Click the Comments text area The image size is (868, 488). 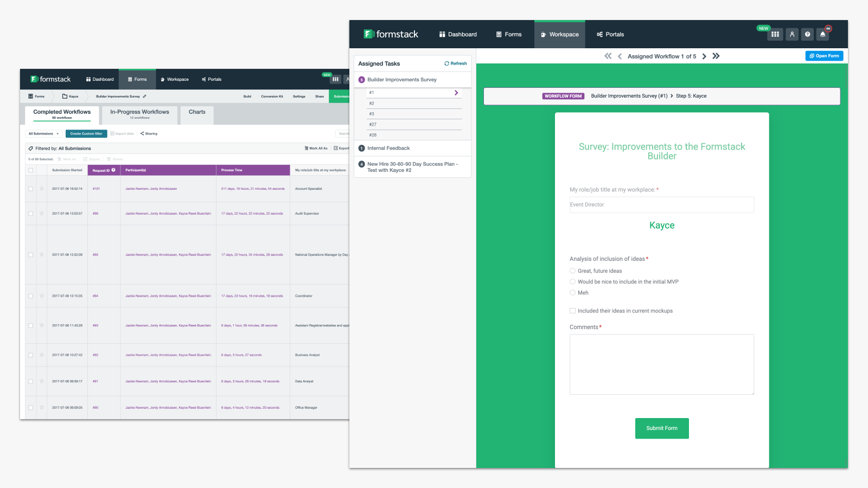(x=662, y=364)
